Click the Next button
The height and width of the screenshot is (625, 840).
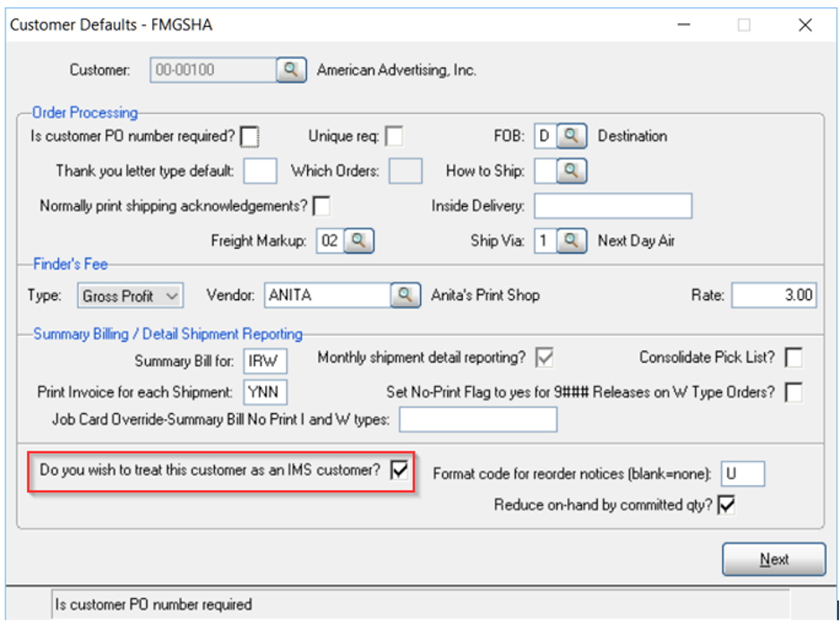tap(774, 559)
